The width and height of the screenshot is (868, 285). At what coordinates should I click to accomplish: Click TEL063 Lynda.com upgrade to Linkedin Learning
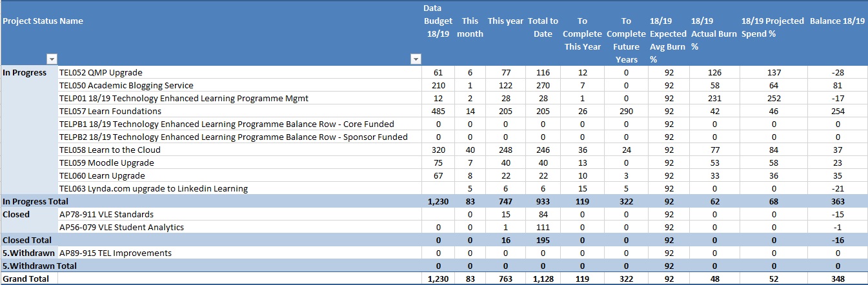click(x=153, y=188)
